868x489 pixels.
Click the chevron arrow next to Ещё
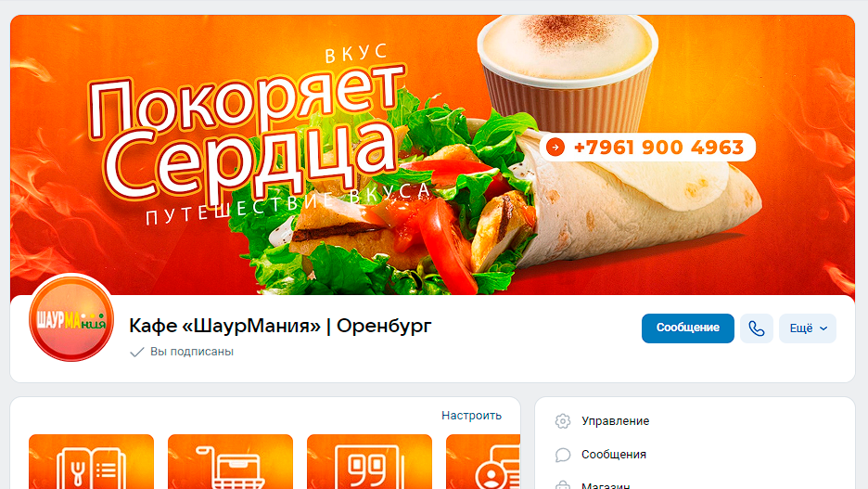pos(823,328)
